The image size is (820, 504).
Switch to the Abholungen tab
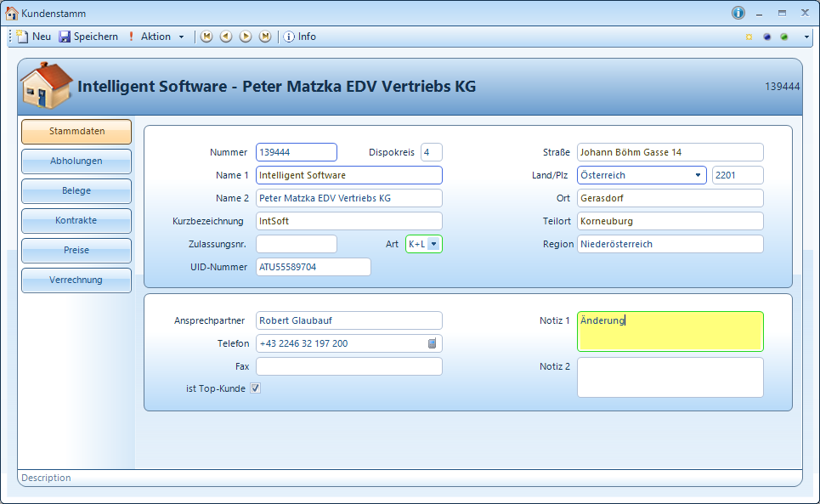(76, 161)
